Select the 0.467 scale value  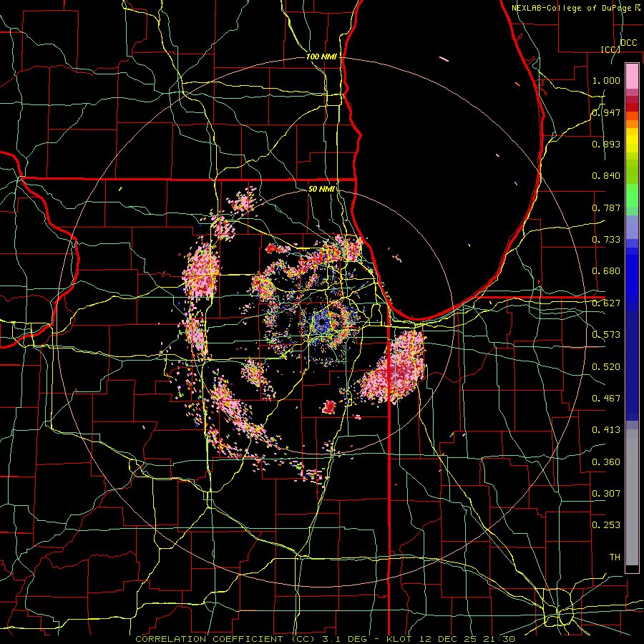point(606,399)
